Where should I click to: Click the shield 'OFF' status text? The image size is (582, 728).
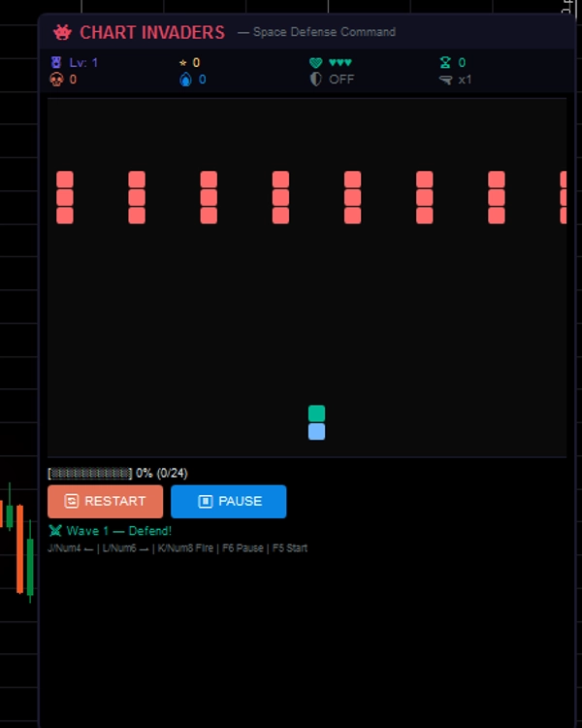[x=341, y=80]
